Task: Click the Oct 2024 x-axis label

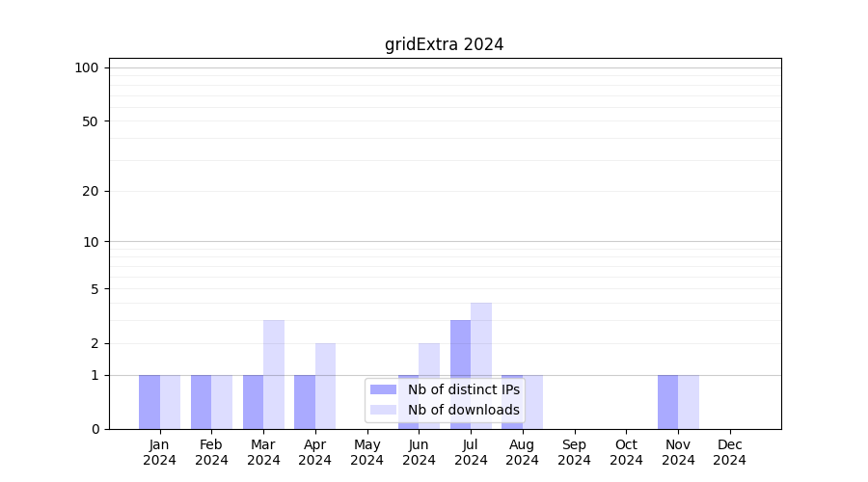Action: pos(626,452)
